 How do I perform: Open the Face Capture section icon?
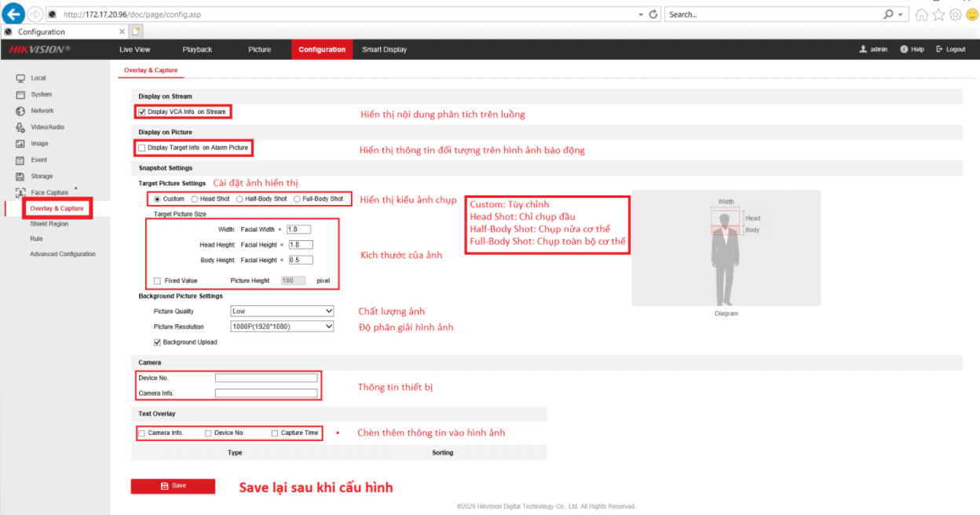[22, 192]
